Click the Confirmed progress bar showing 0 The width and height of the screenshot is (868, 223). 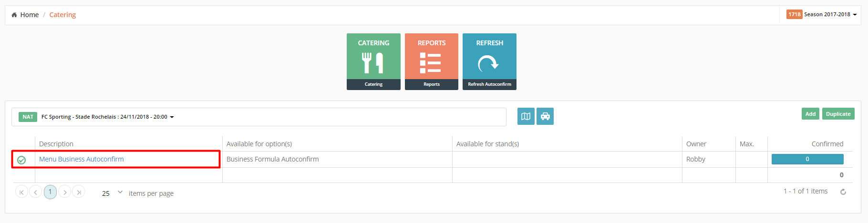click(807, 159)
